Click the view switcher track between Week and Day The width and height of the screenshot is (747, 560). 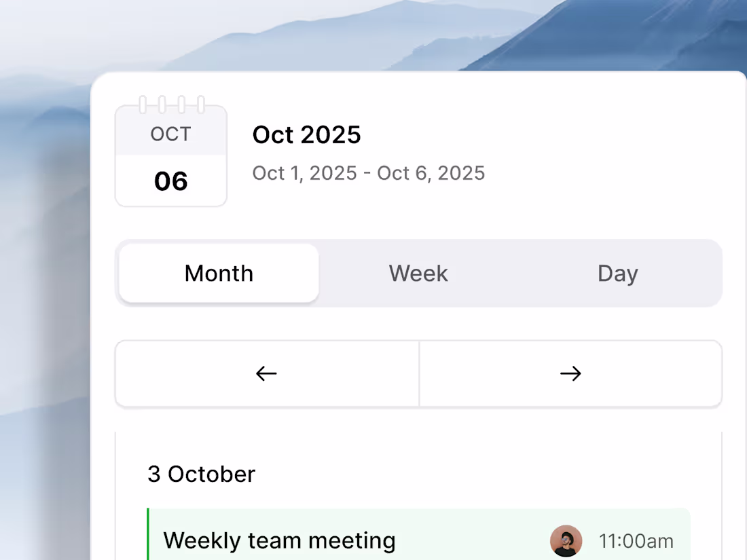coord(520,273)
